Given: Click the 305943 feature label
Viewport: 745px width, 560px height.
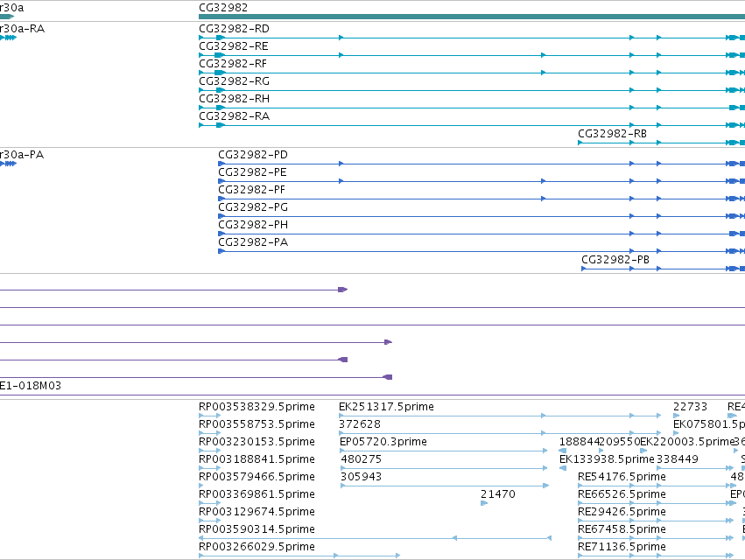Looking at the screenshot, I should 361,477.
